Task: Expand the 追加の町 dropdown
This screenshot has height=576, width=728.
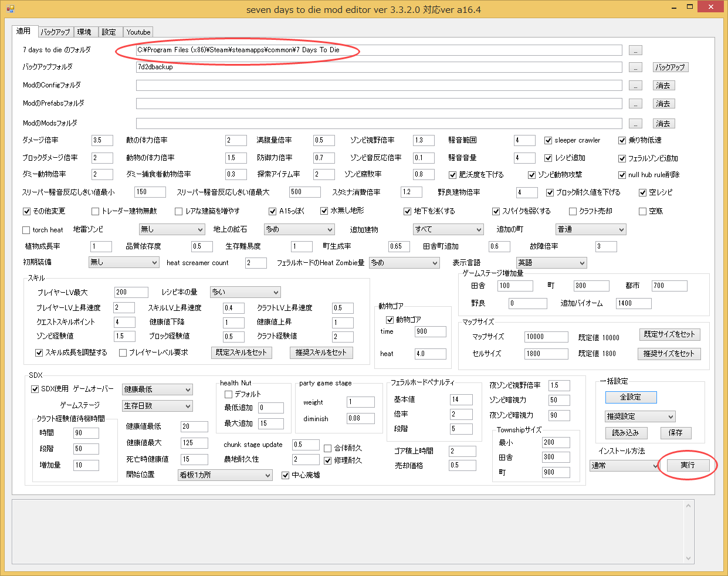Action: (591, 229)
